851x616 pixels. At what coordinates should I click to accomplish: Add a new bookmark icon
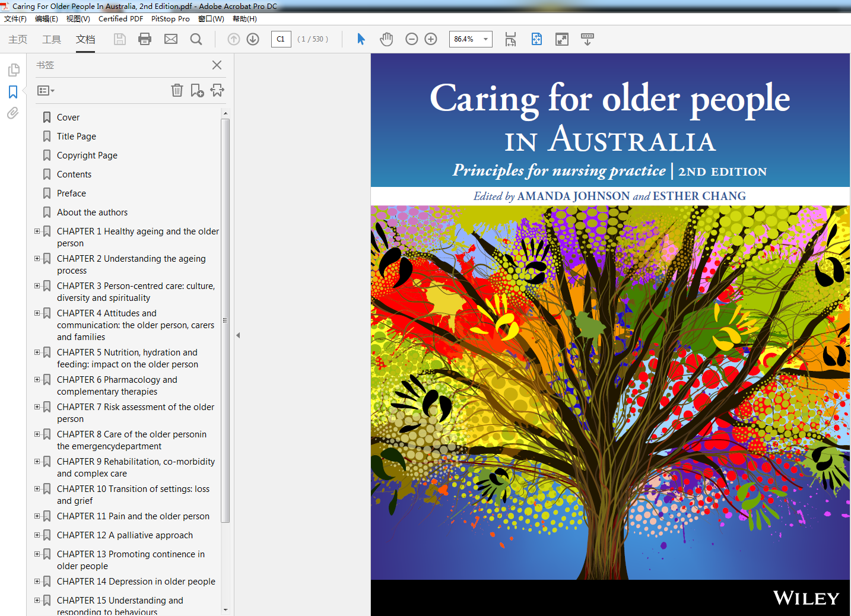click(197, 90)
